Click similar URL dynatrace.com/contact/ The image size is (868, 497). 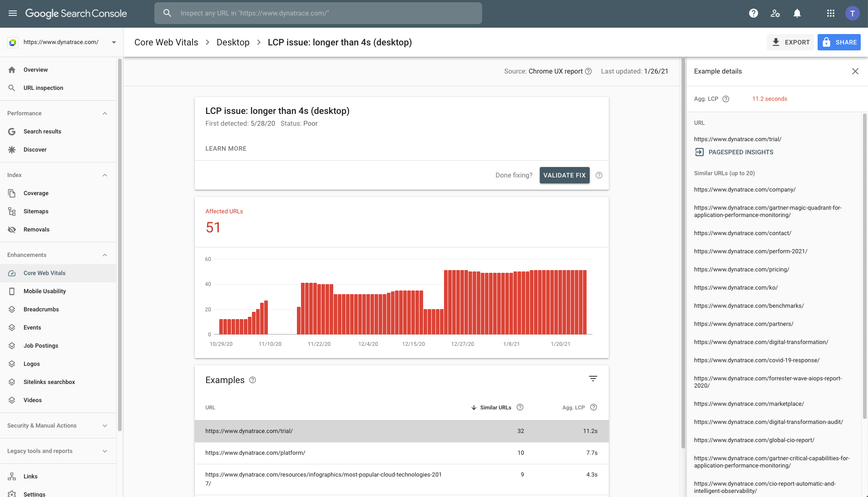coord(742,233)
